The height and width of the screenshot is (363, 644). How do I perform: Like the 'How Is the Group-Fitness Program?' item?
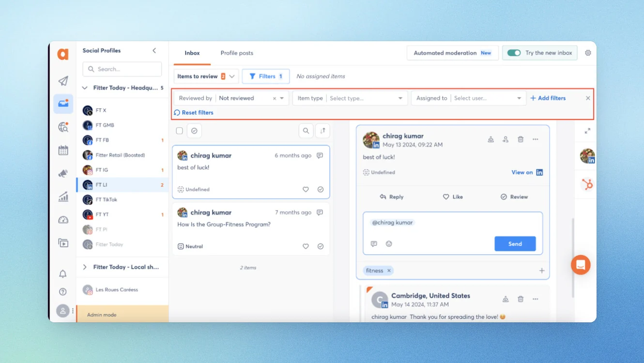[306, 246]
